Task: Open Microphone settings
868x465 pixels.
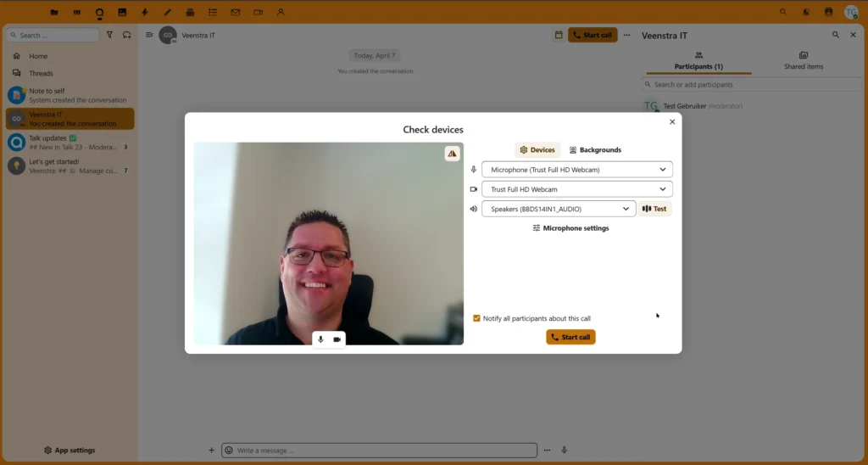Action: (570, 228)
